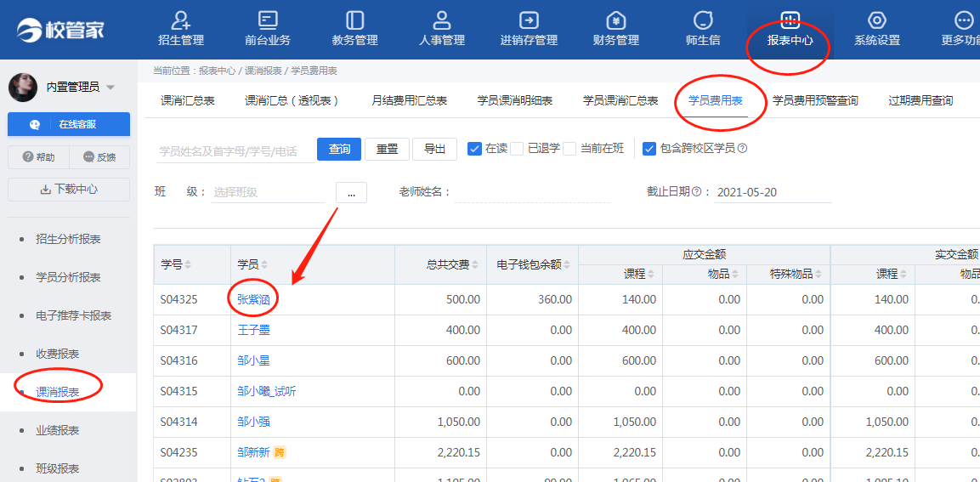Sort by 特殊物品 column
This screenshot has width=980, height=482.
point(818,274)
